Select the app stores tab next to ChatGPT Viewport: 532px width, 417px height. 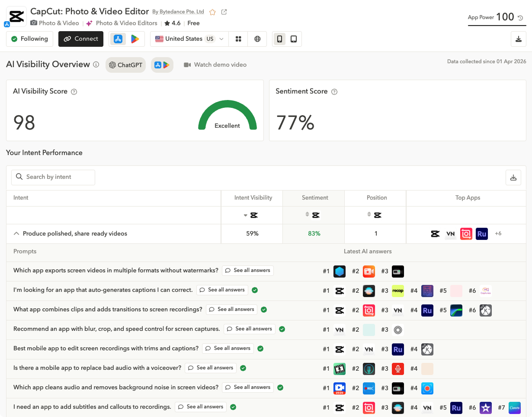click(162, 65)
